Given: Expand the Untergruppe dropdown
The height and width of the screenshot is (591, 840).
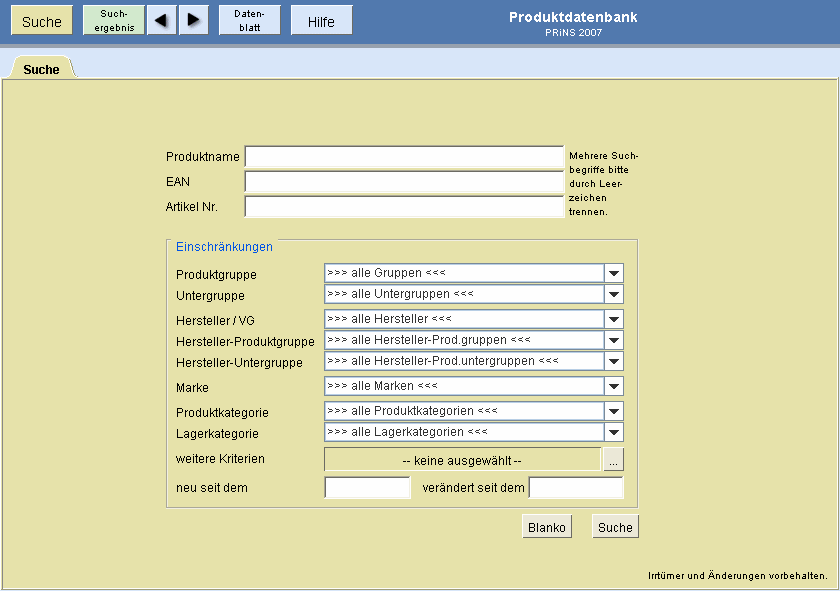Looking at the screenshot, I should point(613,295).
